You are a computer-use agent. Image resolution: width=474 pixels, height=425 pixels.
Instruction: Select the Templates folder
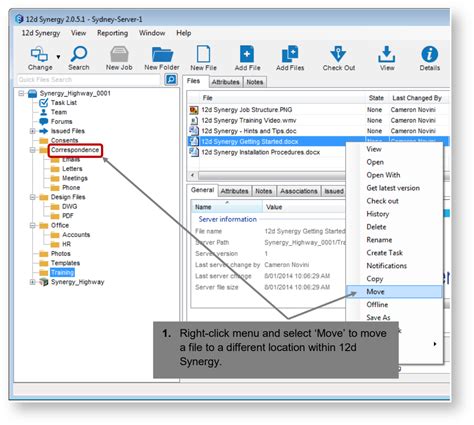(65, 263)
